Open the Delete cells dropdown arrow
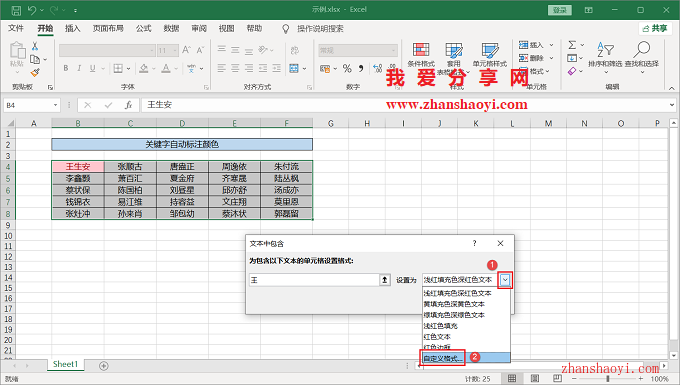680x385 pixels. pyautogui.click(x=552, y=58)
